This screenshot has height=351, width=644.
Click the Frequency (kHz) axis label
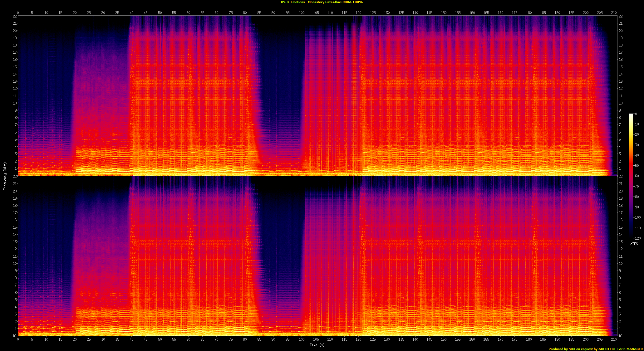(x=5, y=176)
